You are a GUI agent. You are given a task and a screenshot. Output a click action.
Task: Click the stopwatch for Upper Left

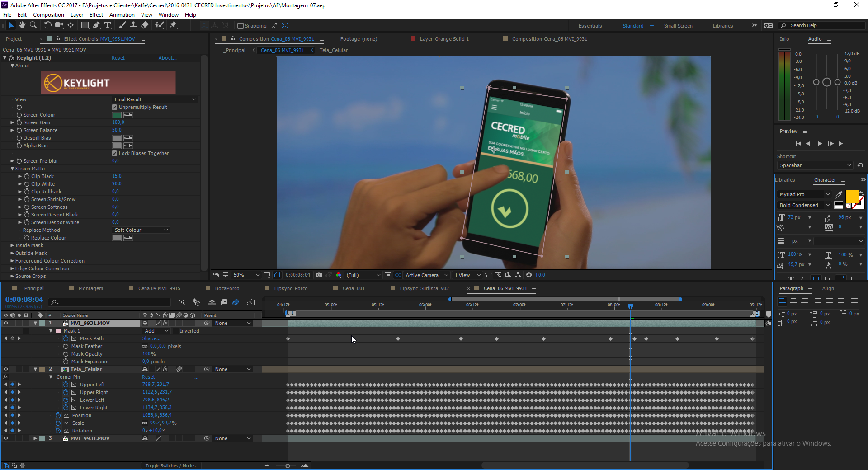click(66, 385)
